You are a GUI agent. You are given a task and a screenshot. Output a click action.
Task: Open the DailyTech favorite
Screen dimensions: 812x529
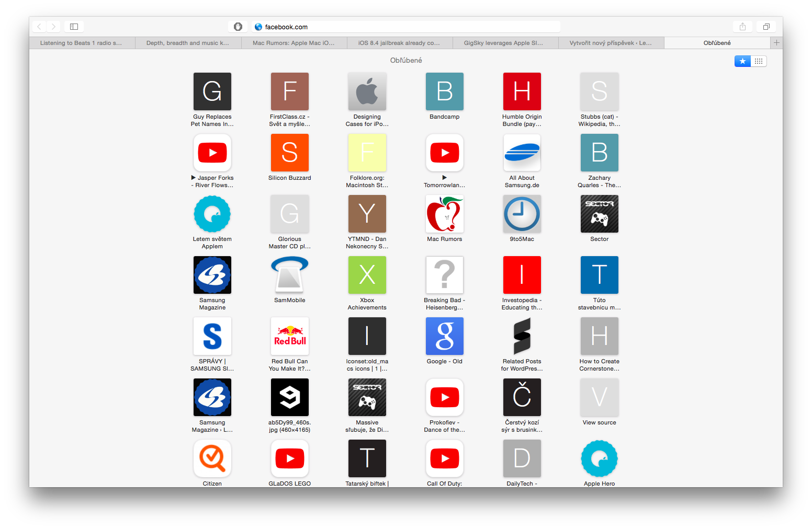tap(522, 458)
